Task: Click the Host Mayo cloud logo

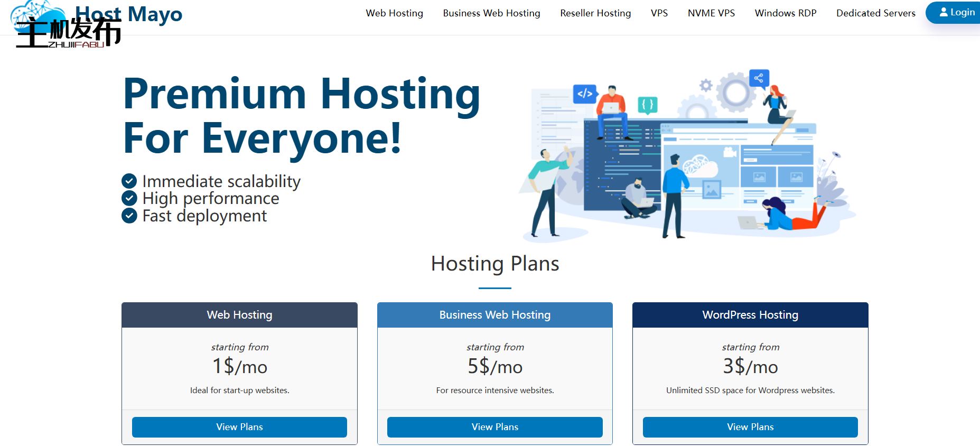Action: (x=37, y=13)
